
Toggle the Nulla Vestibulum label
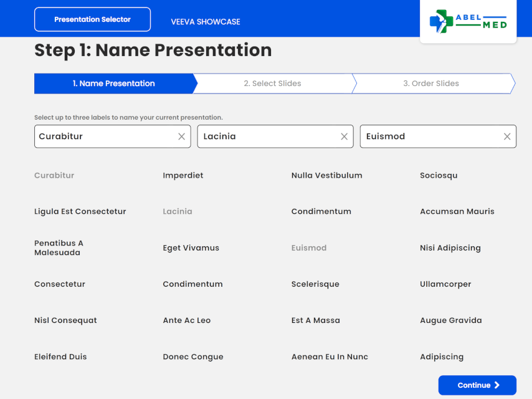[x=326, y=175]
